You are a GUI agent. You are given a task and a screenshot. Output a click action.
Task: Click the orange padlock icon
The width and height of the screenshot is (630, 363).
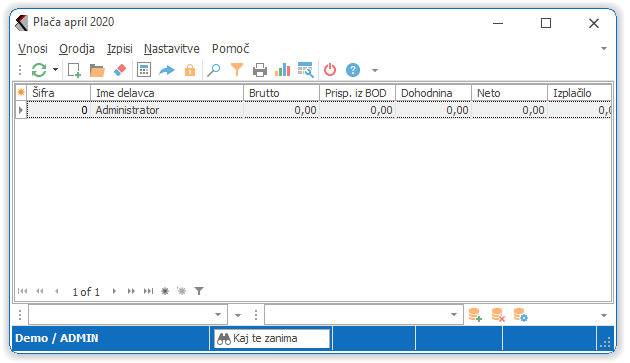pos(190,70)
